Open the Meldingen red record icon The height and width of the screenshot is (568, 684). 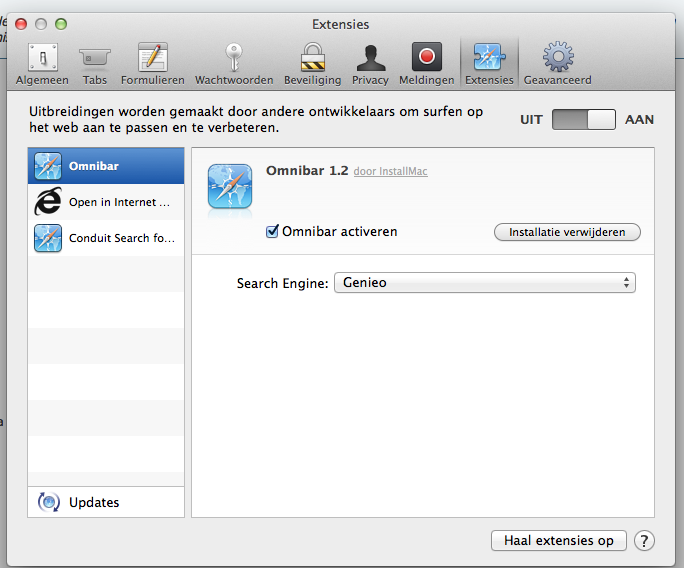click(427, 57)
